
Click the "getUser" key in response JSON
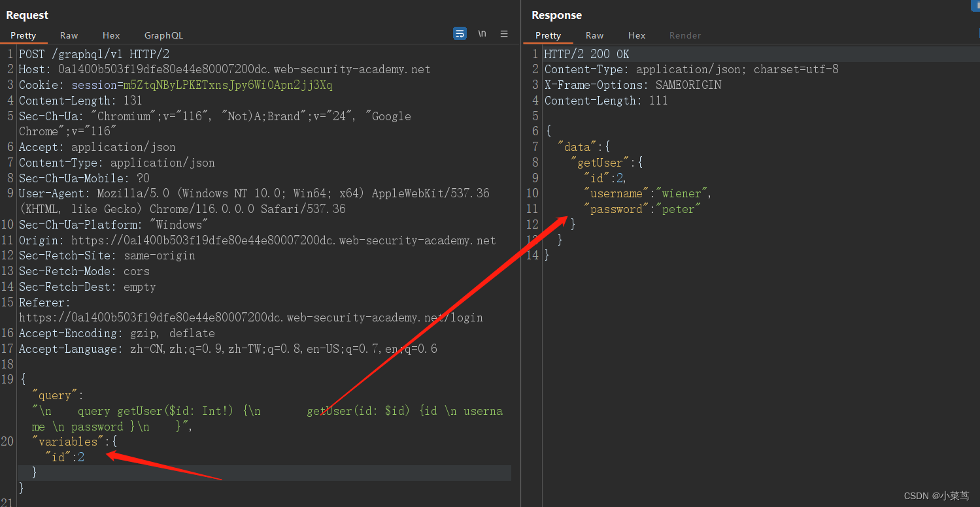pos(600,163)
